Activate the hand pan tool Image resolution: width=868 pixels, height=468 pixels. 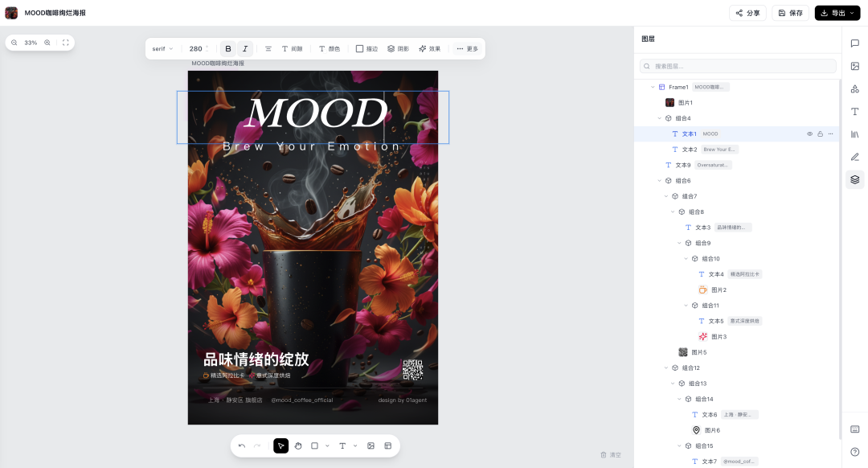pos(298,445)
